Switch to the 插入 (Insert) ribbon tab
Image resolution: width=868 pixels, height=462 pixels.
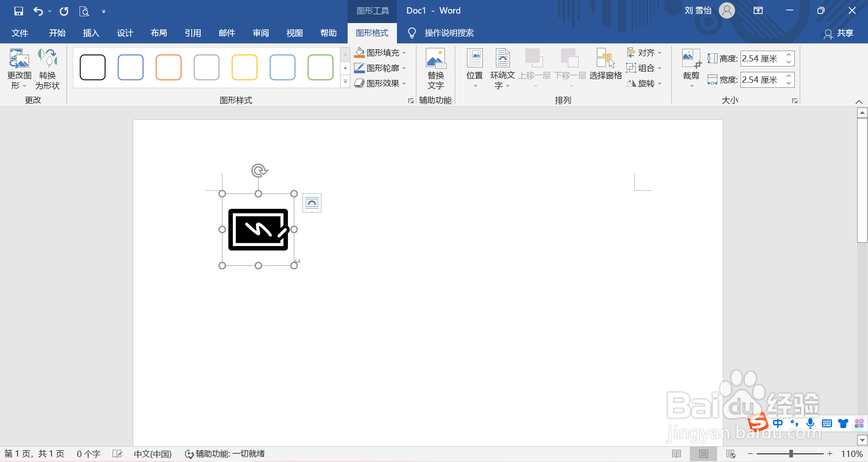coord(90,33)
